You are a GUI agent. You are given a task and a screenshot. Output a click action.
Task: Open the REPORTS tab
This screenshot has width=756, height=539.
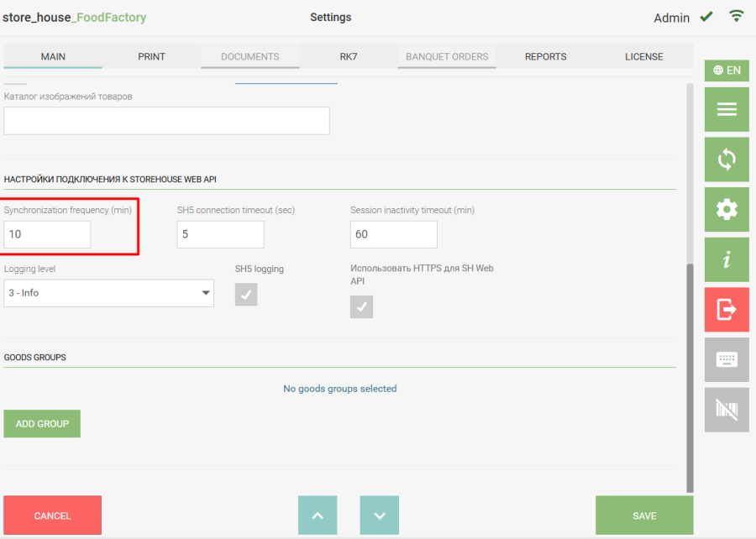tap(545, 57)
